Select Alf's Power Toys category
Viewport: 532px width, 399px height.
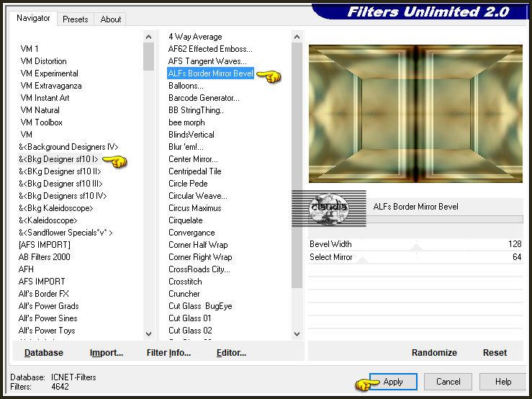point(47,330)
